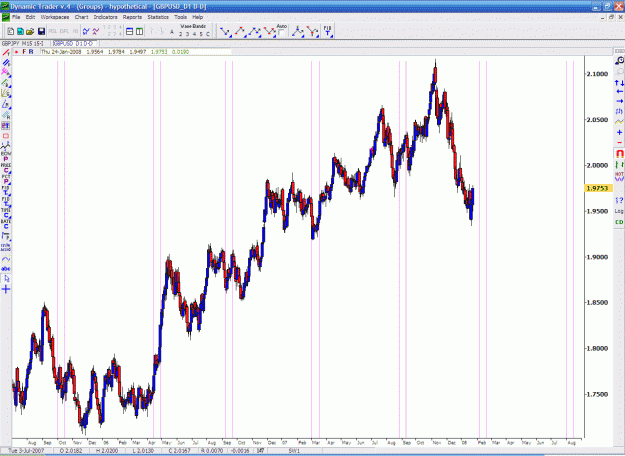Screen dimensions: 625x456
Task: Click the new document toolbar icon
Action: [x=11, y=31]
